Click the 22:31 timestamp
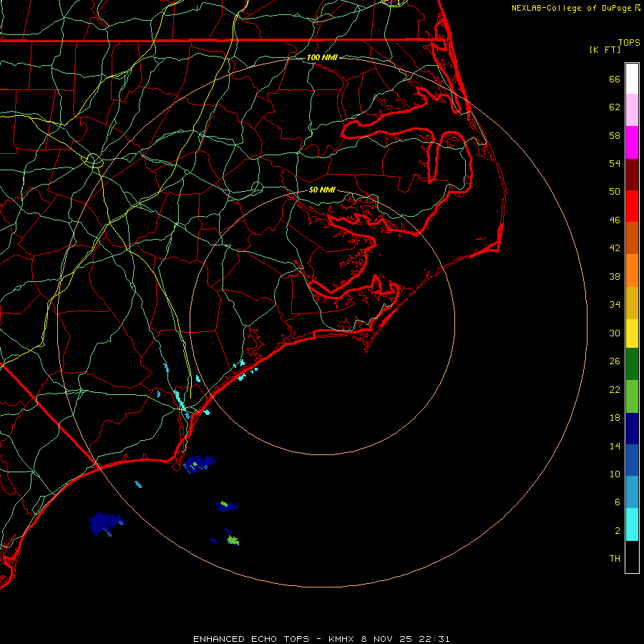Image resolution: width=644 pixels, height=644 pixels. [434, 639]
